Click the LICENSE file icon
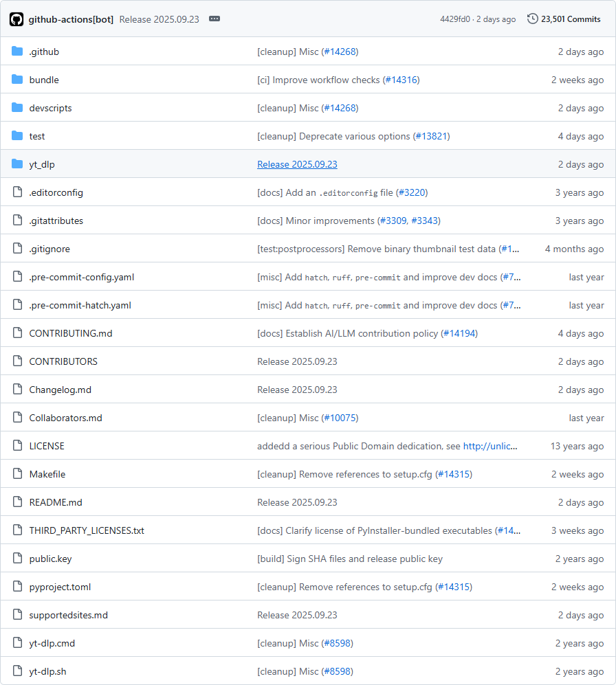This screenshot has height=685, width=616. [x=17, y=446]
